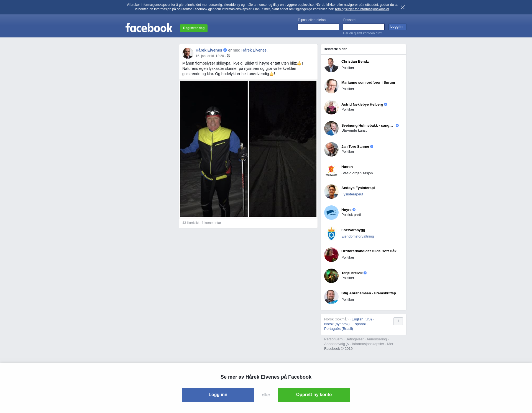The image size is (532, 413).
Task: Open Eiendomsforvaltning category link
Action: [x=357, y=236]
